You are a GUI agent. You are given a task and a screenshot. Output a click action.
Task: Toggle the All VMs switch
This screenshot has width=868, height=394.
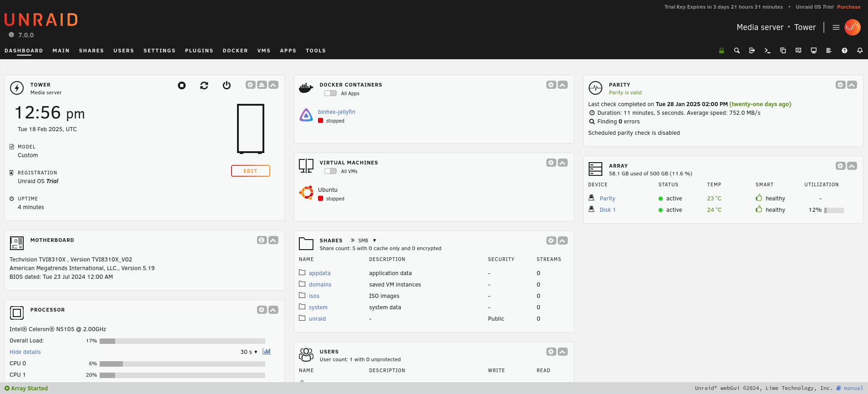331,171
